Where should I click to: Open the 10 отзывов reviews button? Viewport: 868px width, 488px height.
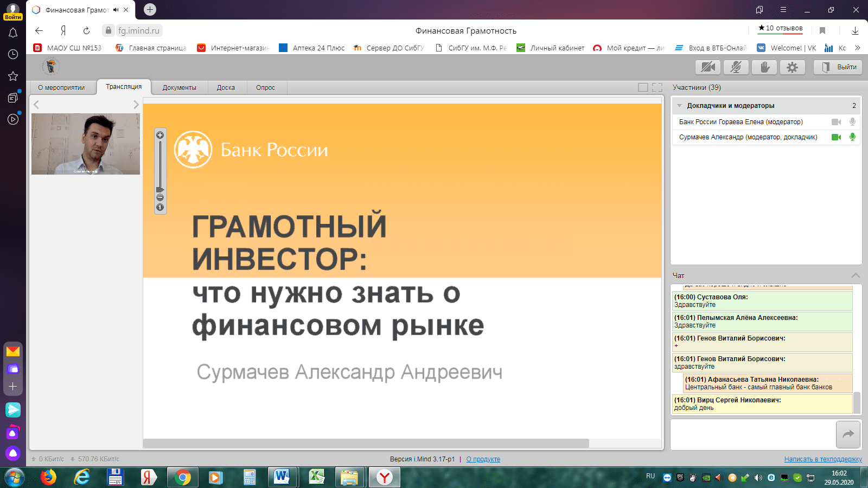781,28
